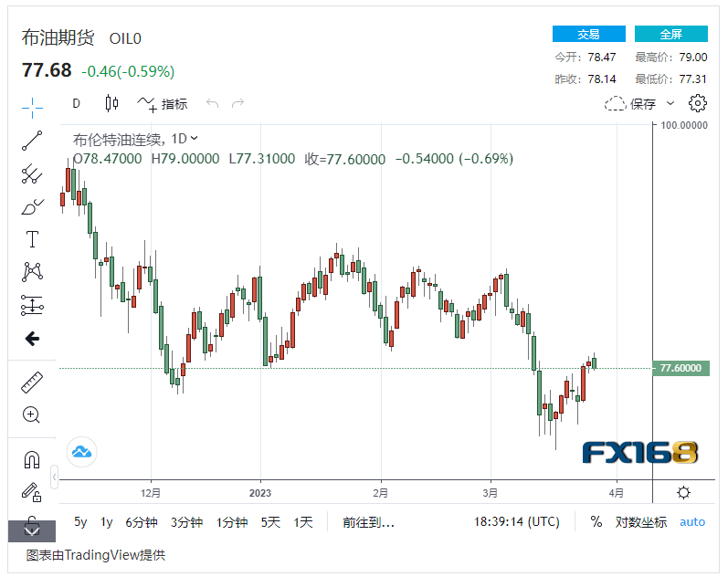Pick the text annotation tool
Image resolution: width=728 pixels, height=577 pixels.
tap(32, 239)
